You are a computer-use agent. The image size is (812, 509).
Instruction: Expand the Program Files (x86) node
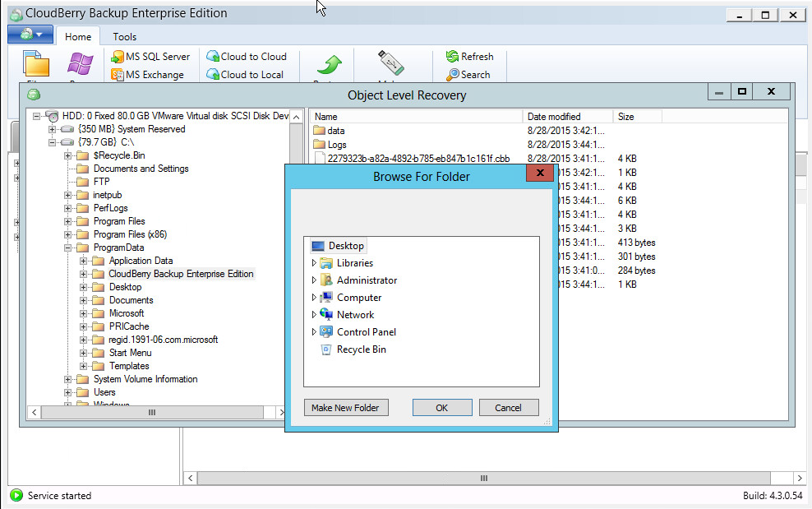click(68, 234)
